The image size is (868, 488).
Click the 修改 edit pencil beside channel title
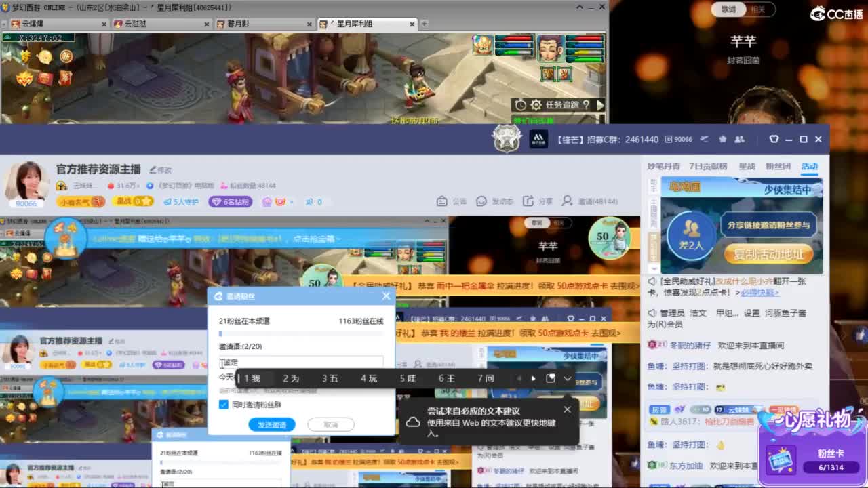(x=161, y=169)
